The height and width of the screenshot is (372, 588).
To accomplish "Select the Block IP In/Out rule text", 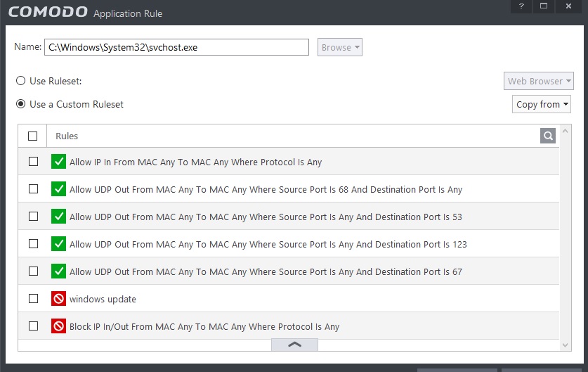I will click(204, 326).
